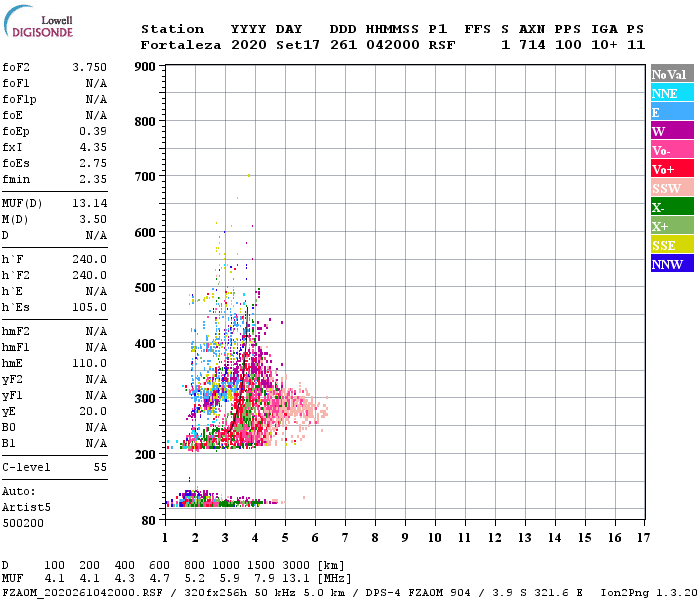Click the 17 MHz frequency axis label

click(x=643, y=538)
